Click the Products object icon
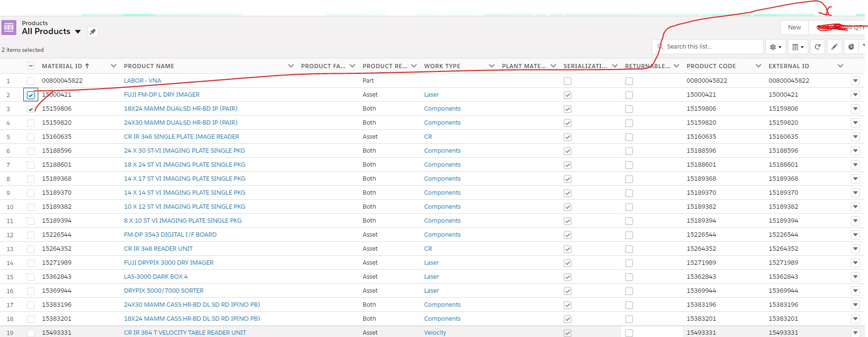The width and height of the screenshot is (868, 337). pos(9,28)
